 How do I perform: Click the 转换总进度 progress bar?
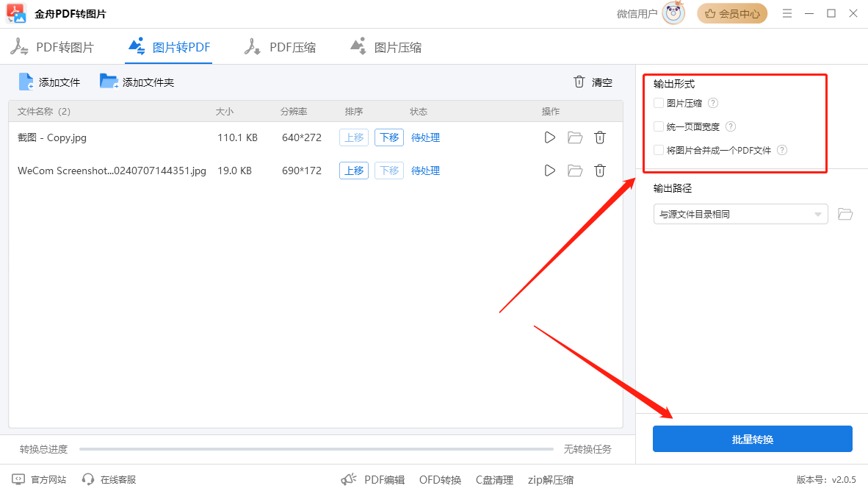pyautogui.click(x=316, y=448)
